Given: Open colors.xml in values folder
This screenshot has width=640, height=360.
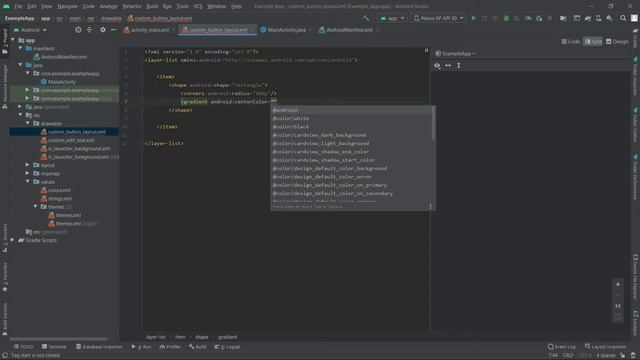Looking at the screenshot, I should (56, 190).
